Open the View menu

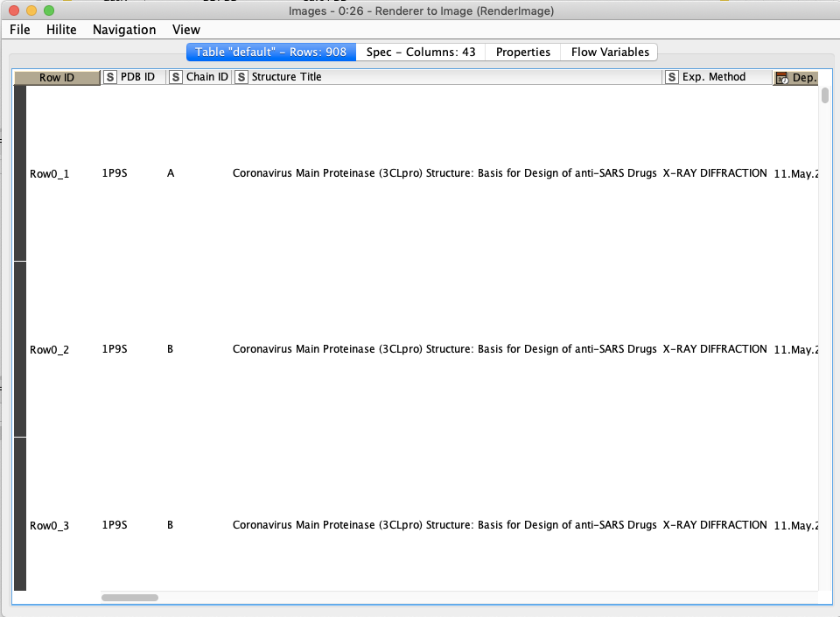(185, 30)
